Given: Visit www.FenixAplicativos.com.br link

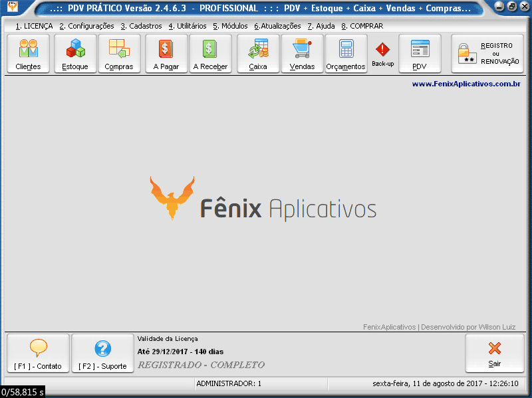Looking at the screenshot, I should pyautogui.click(x=466, y=84).
